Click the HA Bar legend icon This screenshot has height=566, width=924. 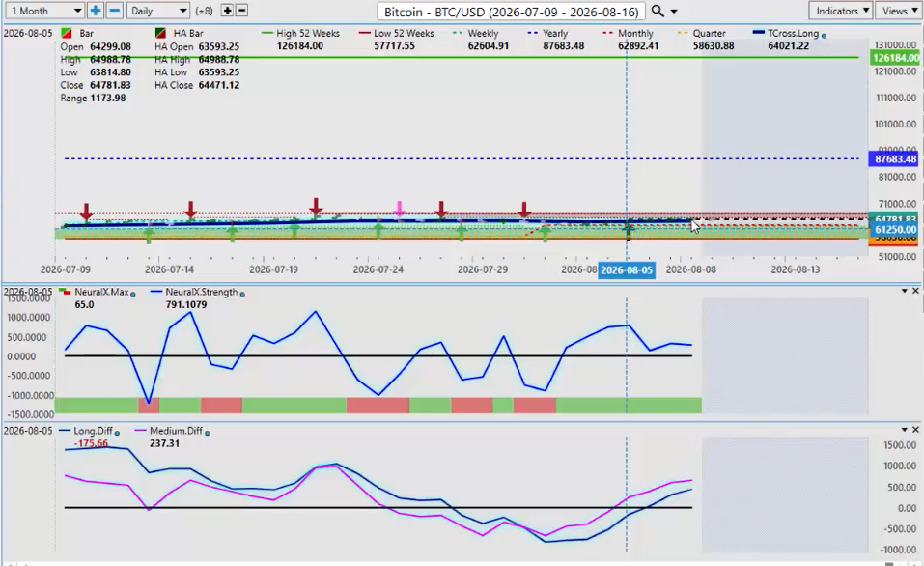[160, 34]
